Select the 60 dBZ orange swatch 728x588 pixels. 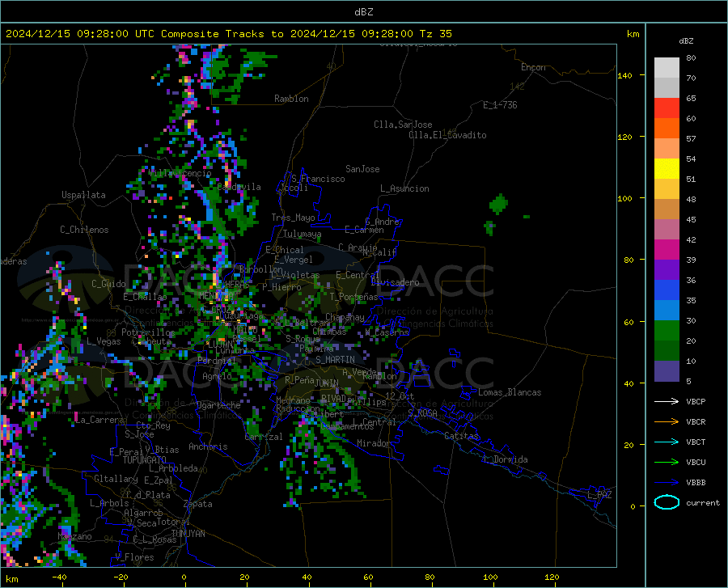[x=667, y=129]
